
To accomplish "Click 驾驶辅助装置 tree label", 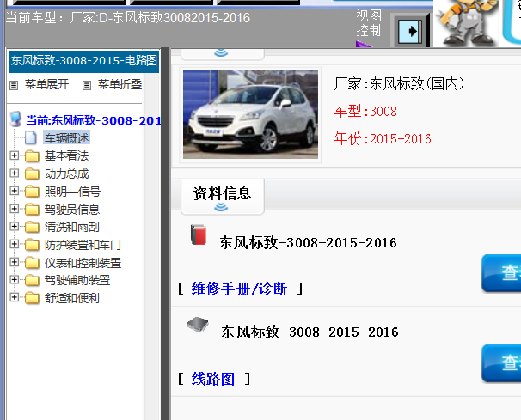I will coord(77,281).
